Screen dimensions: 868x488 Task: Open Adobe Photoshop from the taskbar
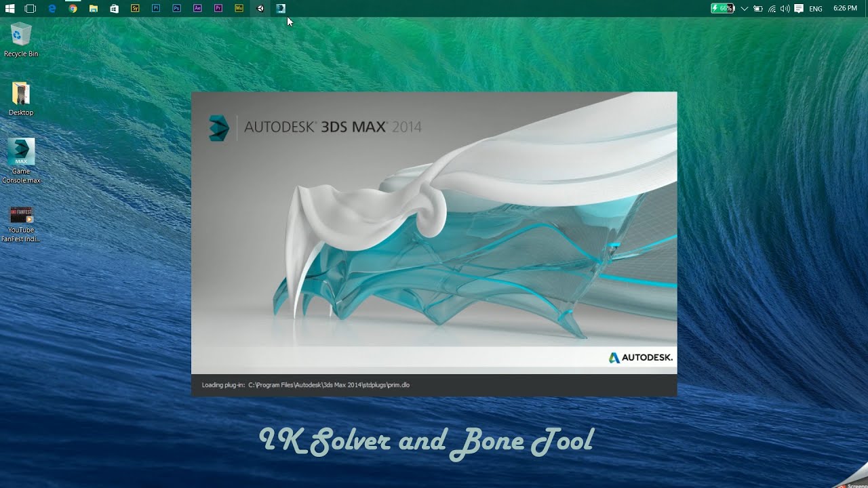(176, 9)
